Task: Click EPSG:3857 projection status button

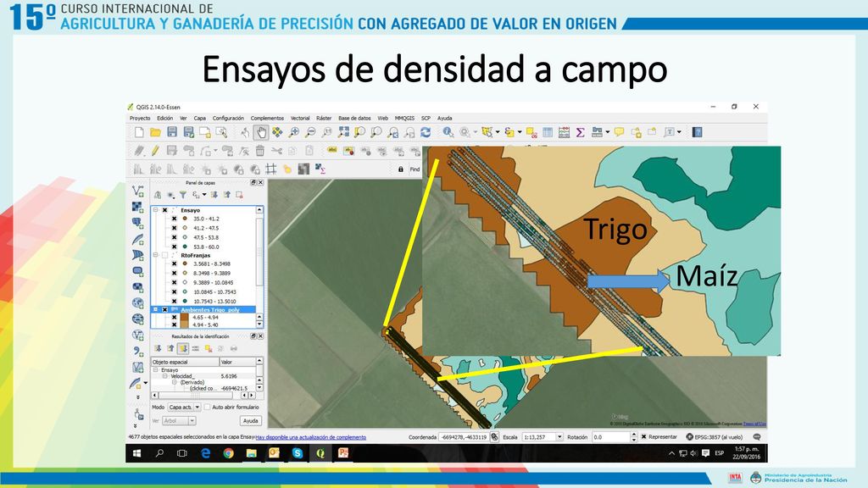Action: tap(714, 437)
